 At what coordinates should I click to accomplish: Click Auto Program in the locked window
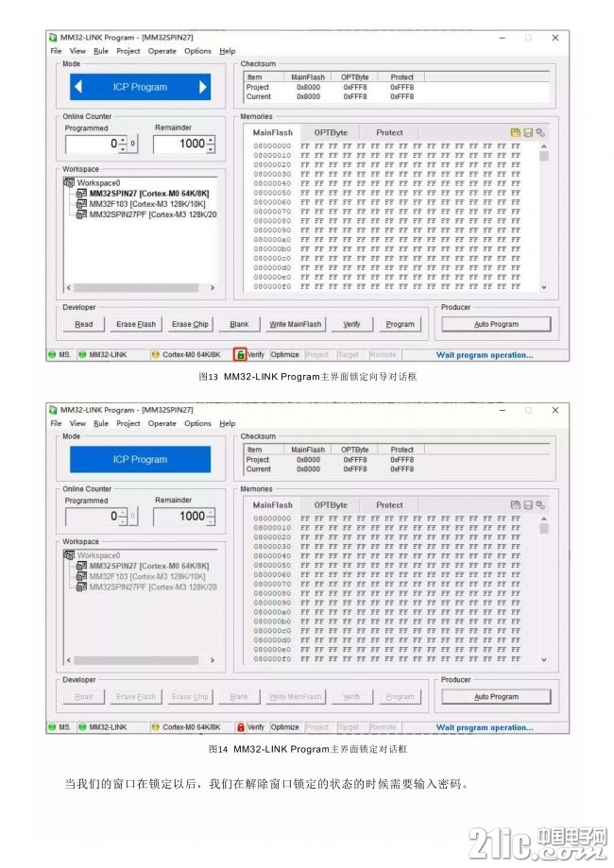496,696
